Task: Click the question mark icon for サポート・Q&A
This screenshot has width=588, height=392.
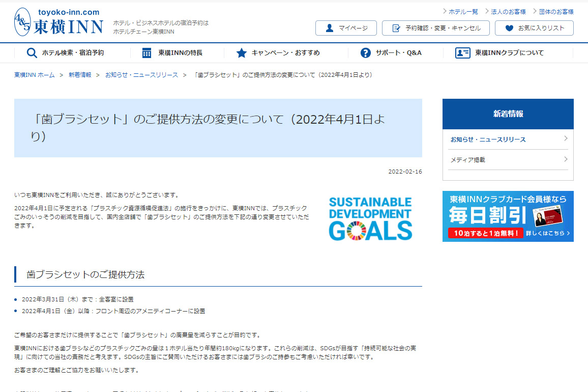Action: point(365,52)
